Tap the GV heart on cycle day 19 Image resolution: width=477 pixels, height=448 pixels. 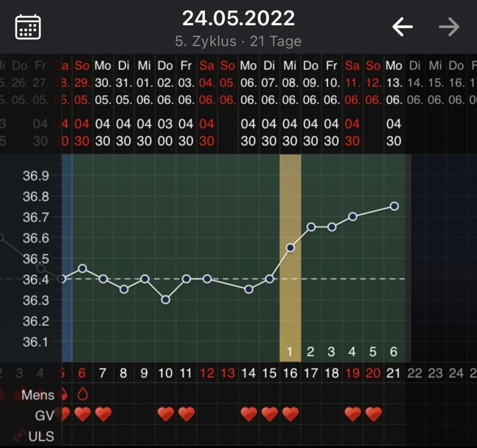click(x=353, y=414)
